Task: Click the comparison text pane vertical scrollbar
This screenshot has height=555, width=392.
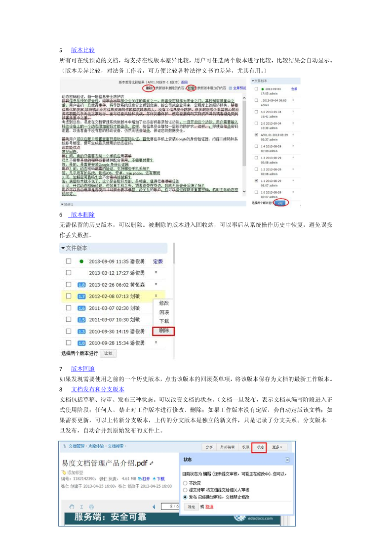Action: click(244, 145)
